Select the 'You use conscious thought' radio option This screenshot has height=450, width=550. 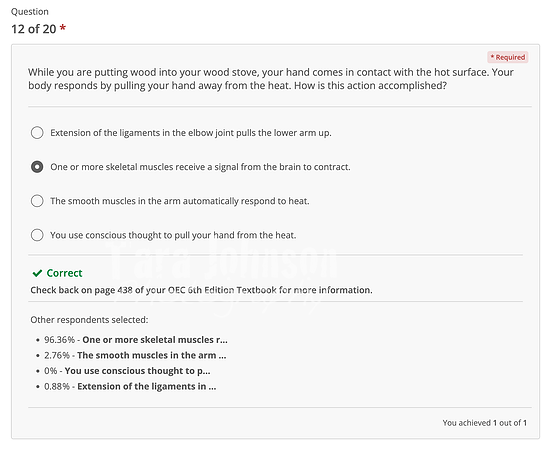(37, 235)
